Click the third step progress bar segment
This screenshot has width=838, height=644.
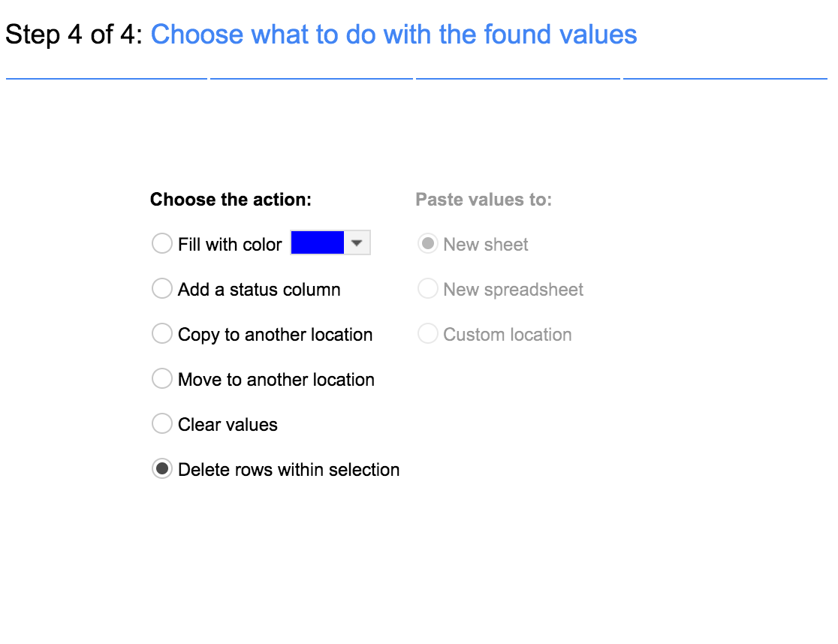coord(518,77)
